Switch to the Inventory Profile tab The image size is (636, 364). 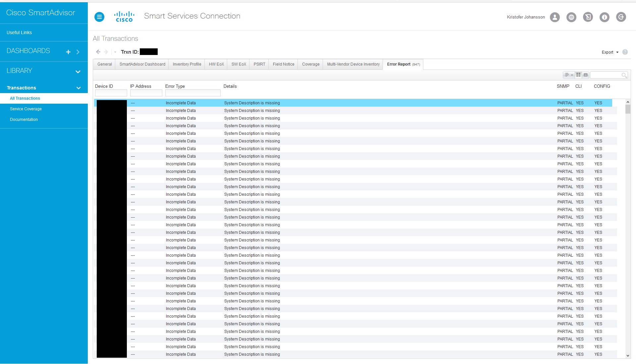[x=187, y=64]
